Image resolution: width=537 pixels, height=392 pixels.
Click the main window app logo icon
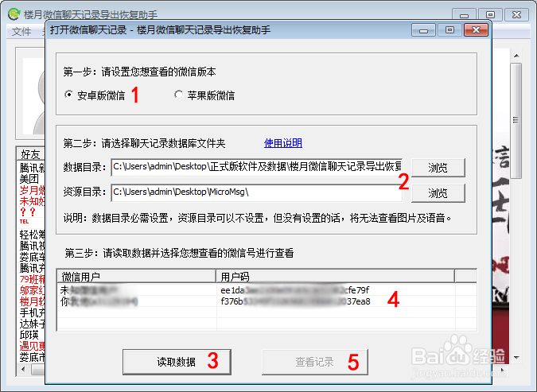(14, 14)
